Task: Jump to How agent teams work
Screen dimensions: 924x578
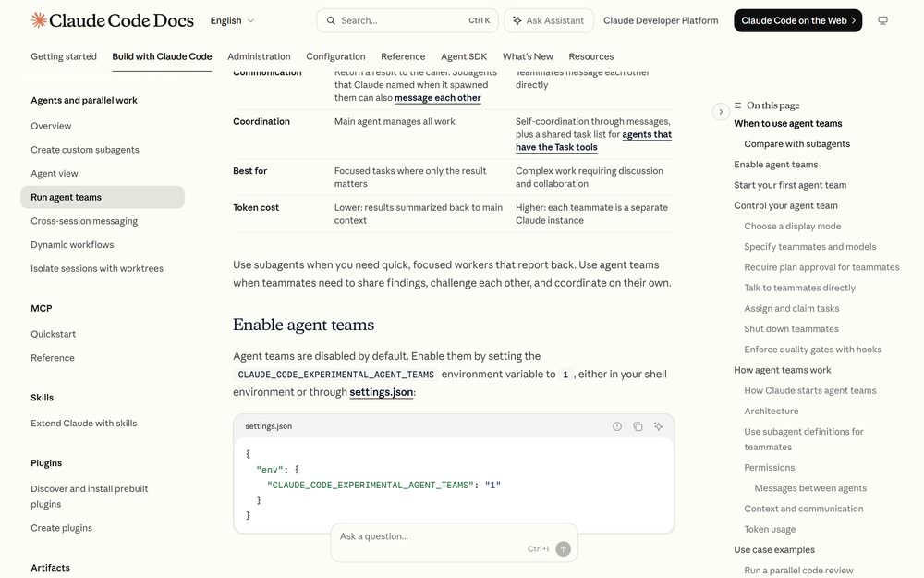Action: (x=782, y=371)
